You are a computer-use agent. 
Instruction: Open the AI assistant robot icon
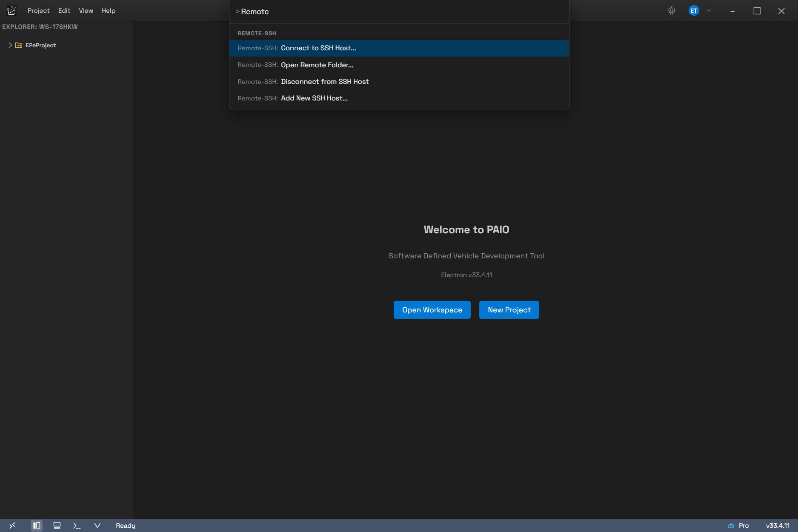pos(672,11)
